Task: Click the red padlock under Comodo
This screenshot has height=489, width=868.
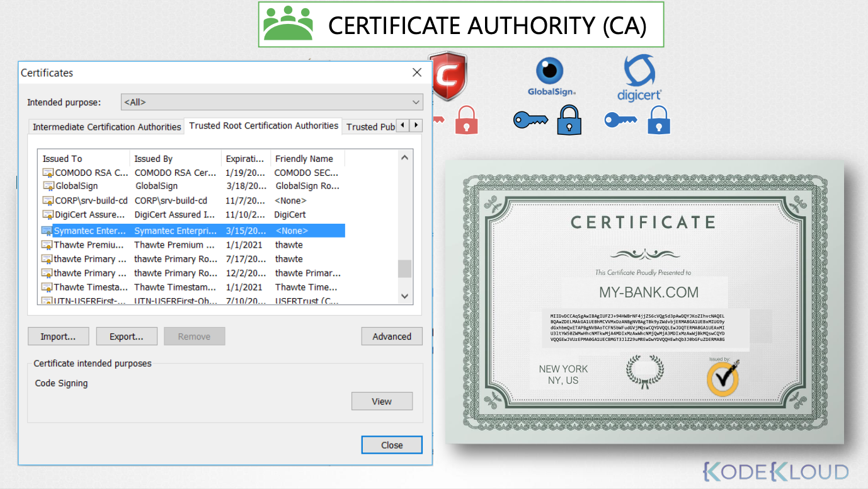Action: 467,120
